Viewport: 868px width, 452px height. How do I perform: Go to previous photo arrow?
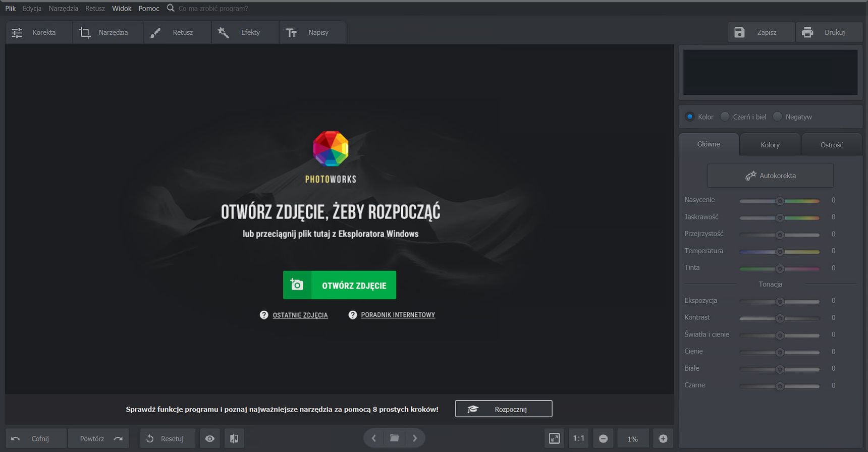[x=374, y=438]
